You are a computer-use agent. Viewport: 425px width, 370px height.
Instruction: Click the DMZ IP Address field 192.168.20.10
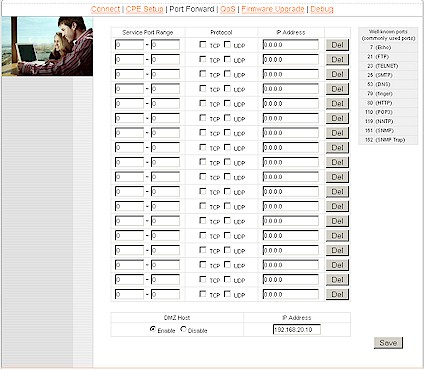pos(297,330)
